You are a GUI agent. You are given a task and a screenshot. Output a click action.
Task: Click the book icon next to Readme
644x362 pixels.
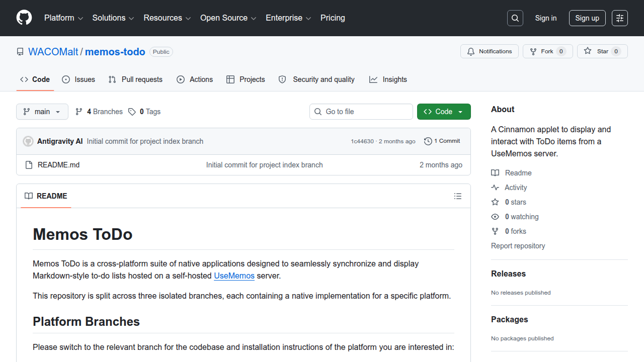click(x=495, y=173)
